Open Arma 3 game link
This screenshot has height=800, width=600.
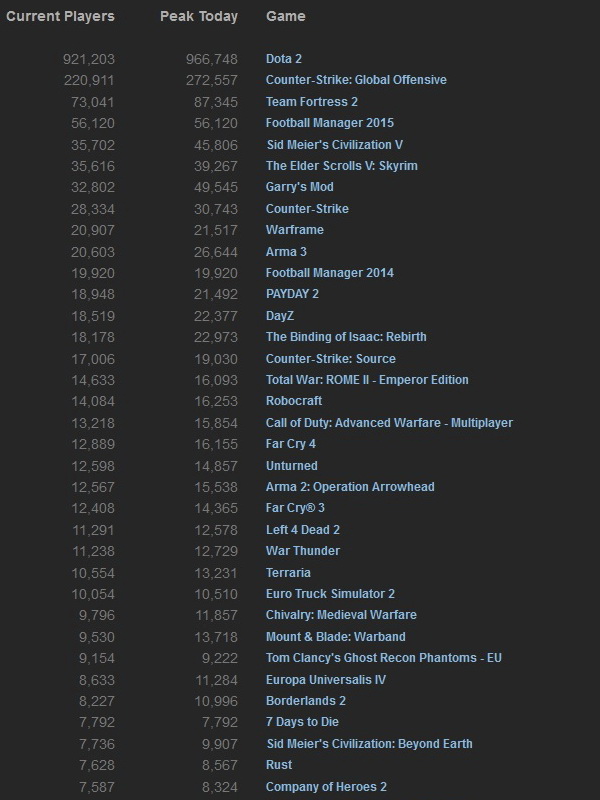tap(286, 252)
